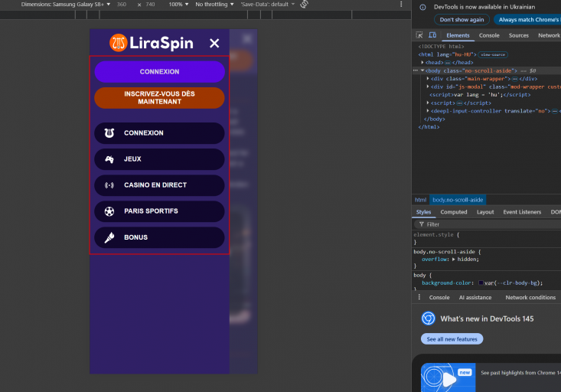Expand the deepl-input-controller node
561x392 pixels.
click(x=428, y=111)
